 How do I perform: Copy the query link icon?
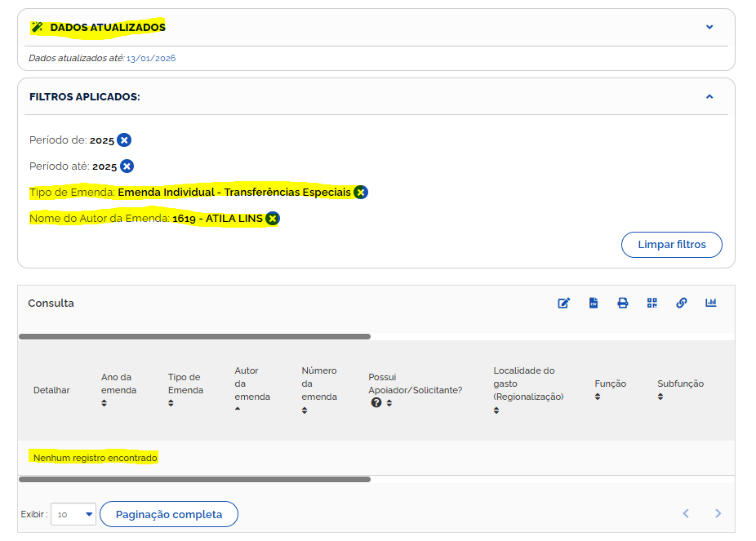[x=682, y=303]
